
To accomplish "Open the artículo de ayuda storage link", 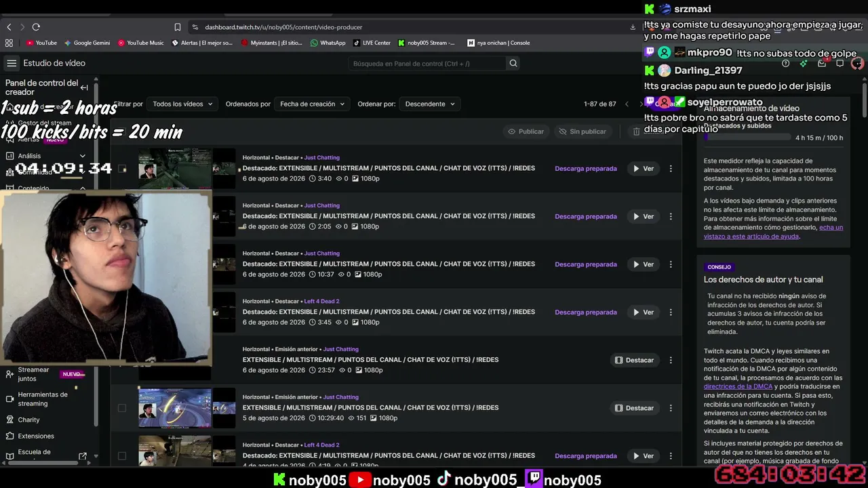I will (x=773, y=232).
